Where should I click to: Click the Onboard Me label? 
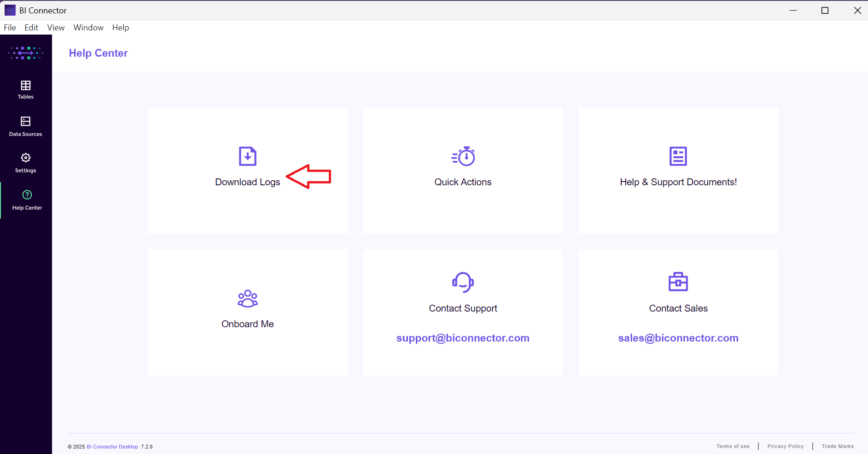[248, 324]
